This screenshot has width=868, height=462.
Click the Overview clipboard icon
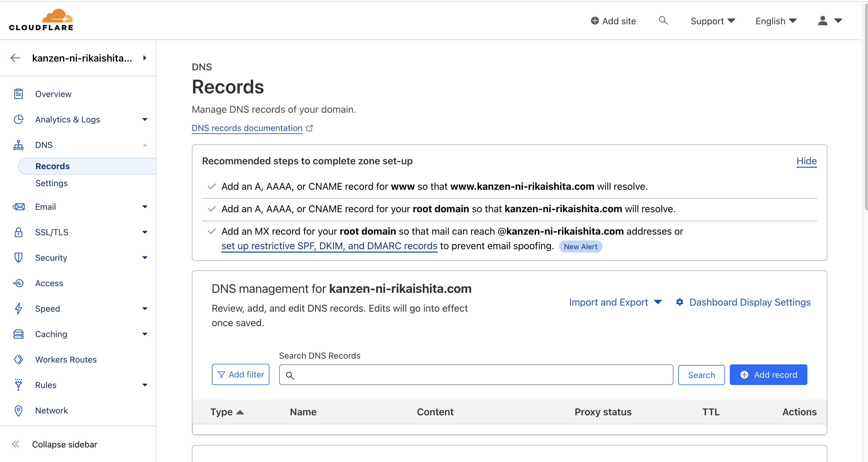tap(18, 94)
